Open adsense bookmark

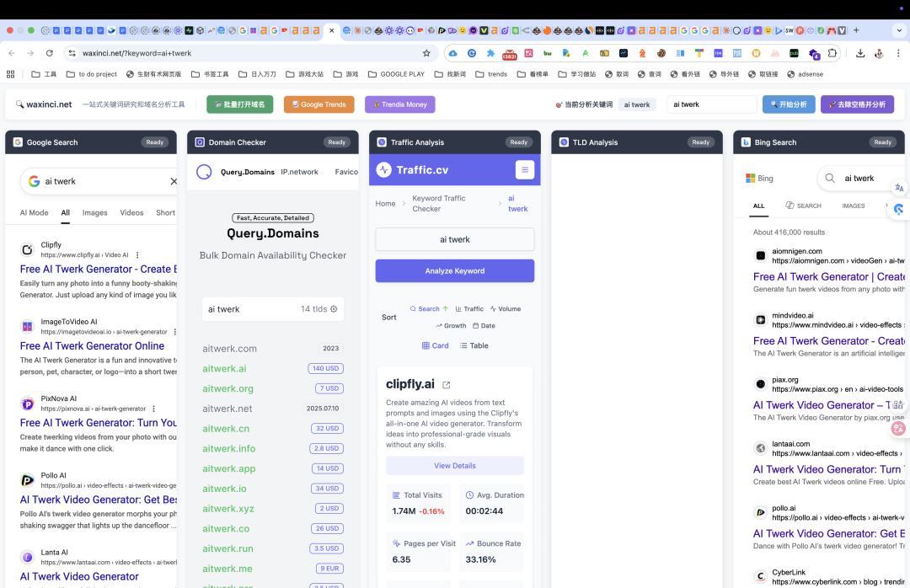pyautogui.click(x=805, y=74)
